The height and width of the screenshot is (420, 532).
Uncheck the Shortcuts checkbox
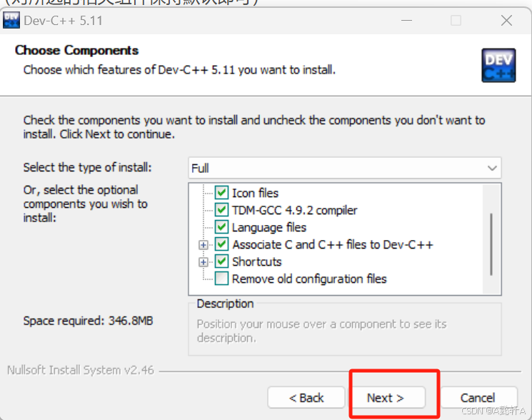[x=221, y=261]
